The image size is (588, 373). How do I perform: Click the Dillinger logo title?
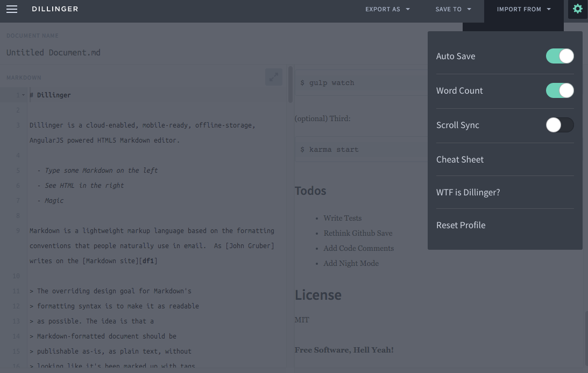coord(55,9)
